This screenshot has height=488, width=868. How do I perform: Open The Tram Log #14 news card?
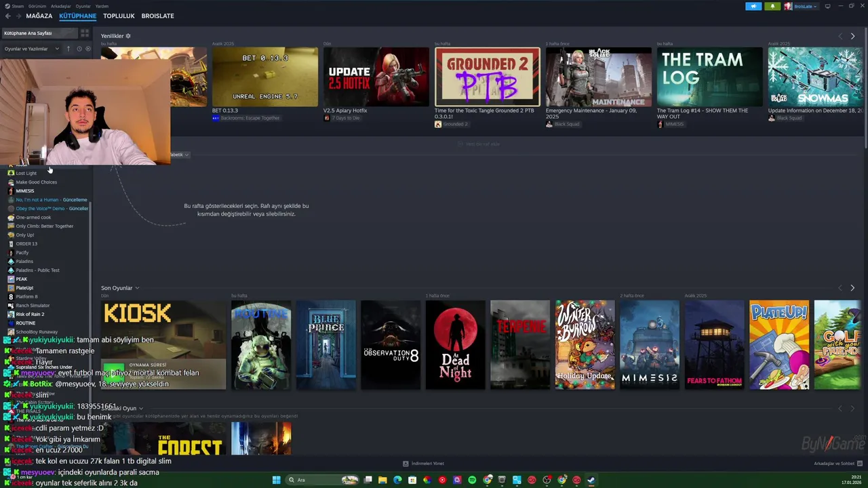pos(710,77)
